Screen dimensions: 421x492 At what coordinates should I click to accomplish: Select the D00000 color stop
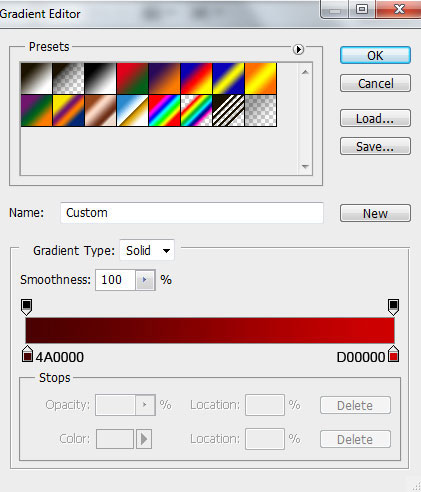click(x=394, y=354)
